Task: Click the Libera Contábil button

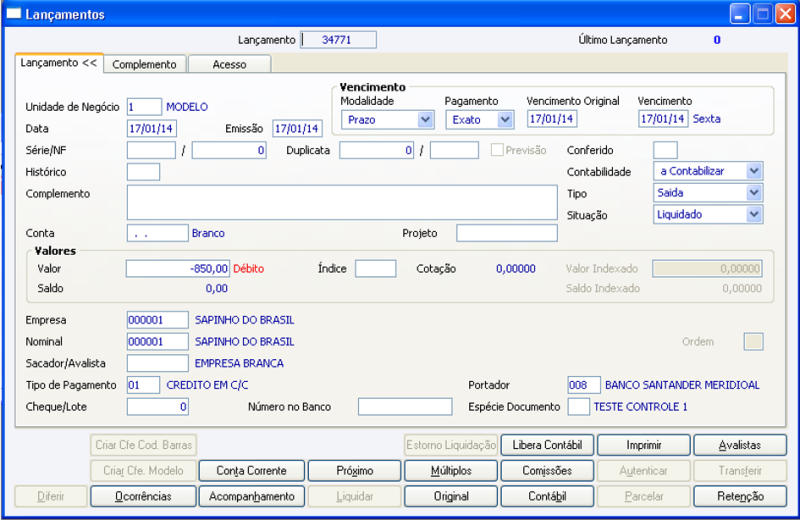Action: [547, 445]
